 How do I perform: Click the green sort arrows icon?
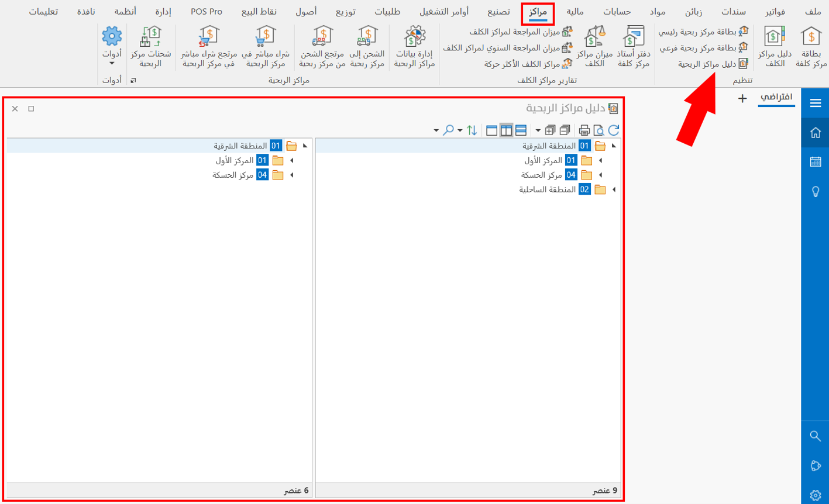tap(472, 130)
